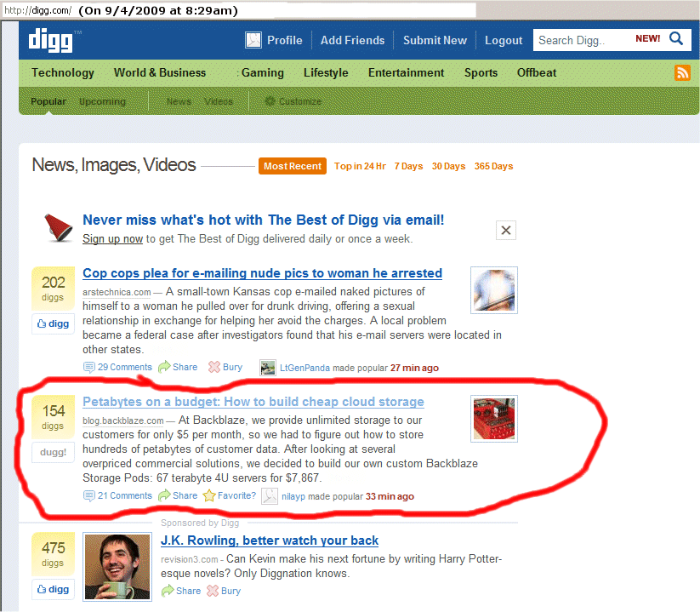Click Add Friends in header
Image resolution: width=700 pixels, height=612 pixels.
point(352,40)
